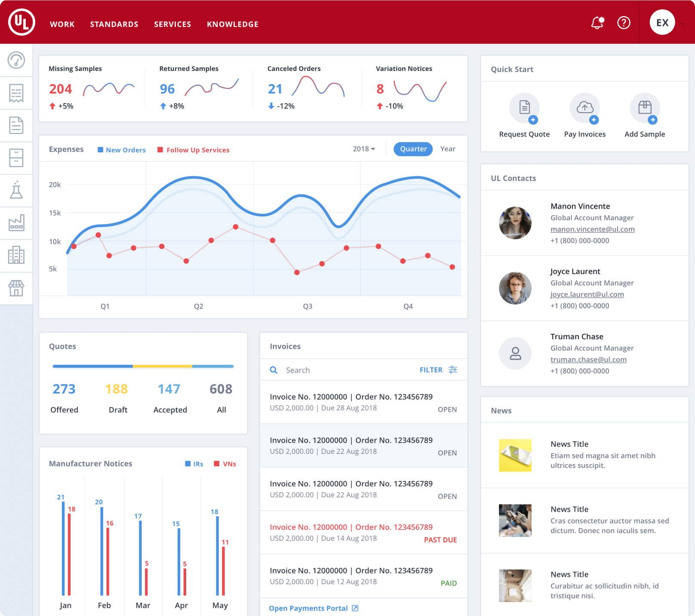Click the storefront sidebar icon
This screenshot has height=616, width=695.
tap(16, 288)
